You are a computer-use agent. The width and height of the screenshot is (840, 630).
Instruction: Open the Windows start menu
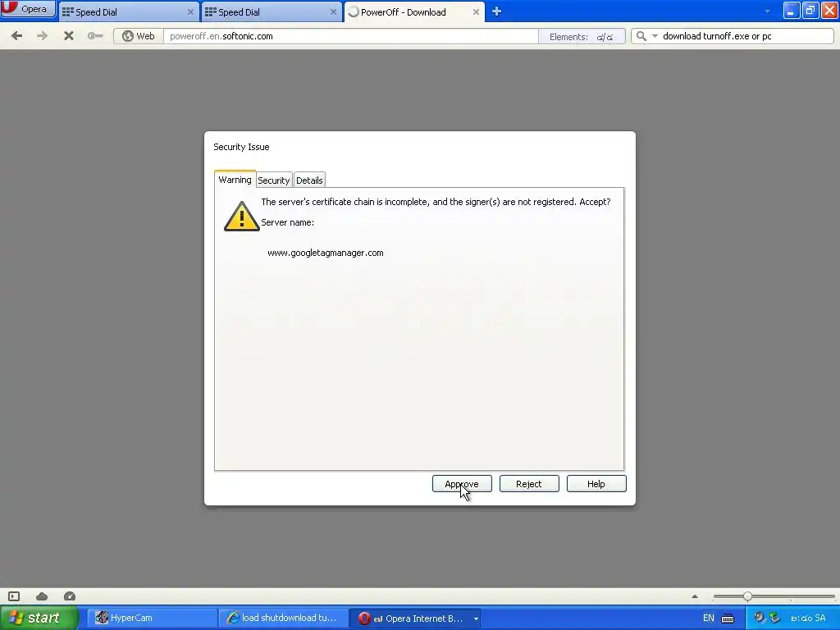pos(39,618)
